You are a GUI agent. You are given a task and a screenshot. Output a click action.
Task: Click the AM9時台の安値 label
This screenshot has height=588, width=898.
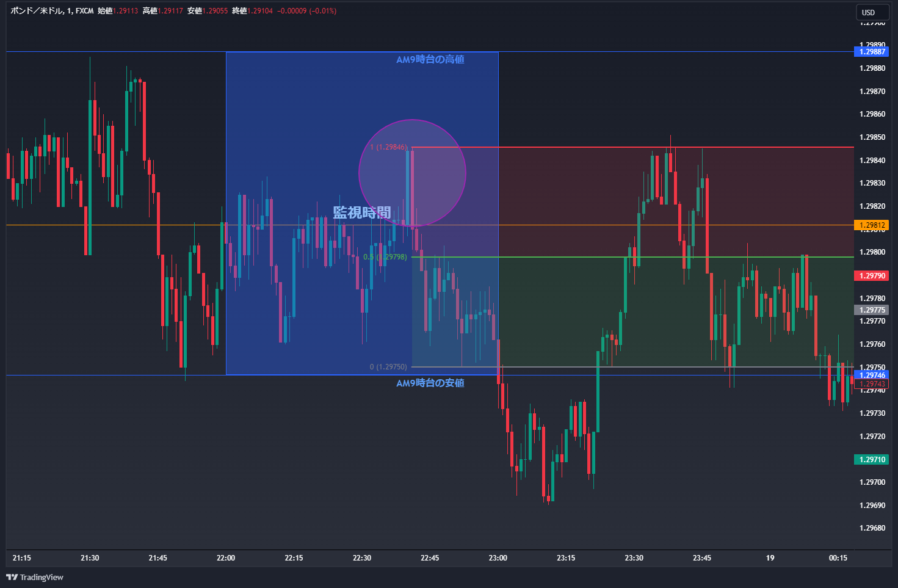(x=430, y=383)
